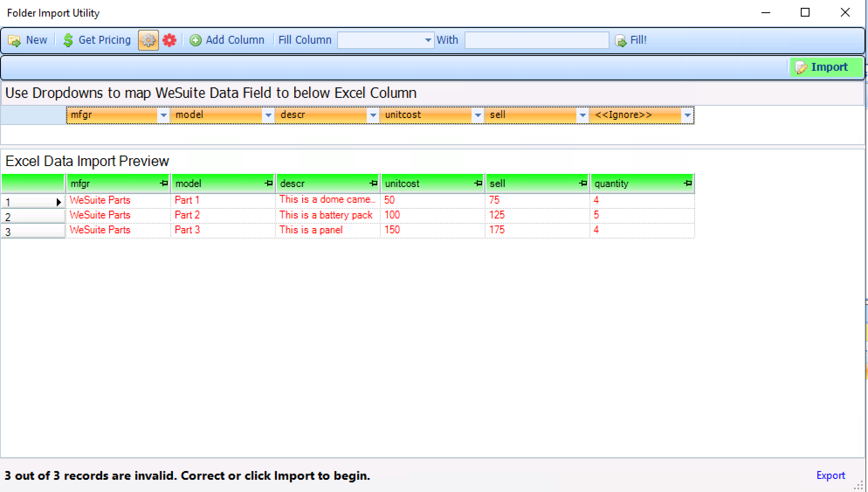The height and width of the screenshot is (492, 868).
Task: Minimize the Folder Import Utility window
Action: click(766, 13)
